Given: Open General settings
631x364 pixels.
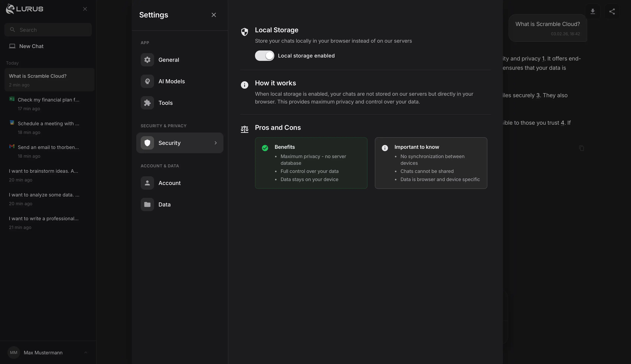Looking at the screenshot, I should point(169,60).
